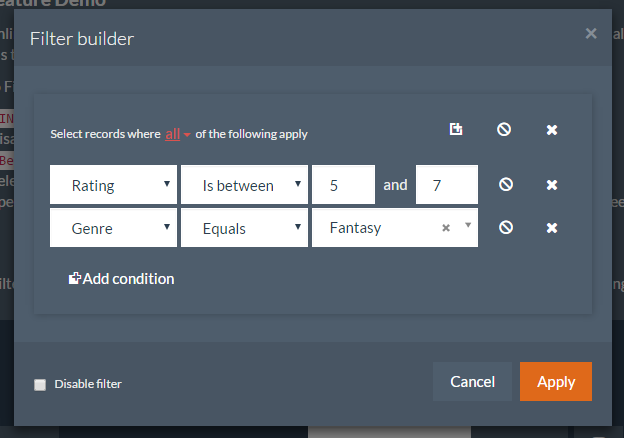This screenshot has height=438, width=624.
Task: Click Add condition
Action: click(x=121, y=279)
